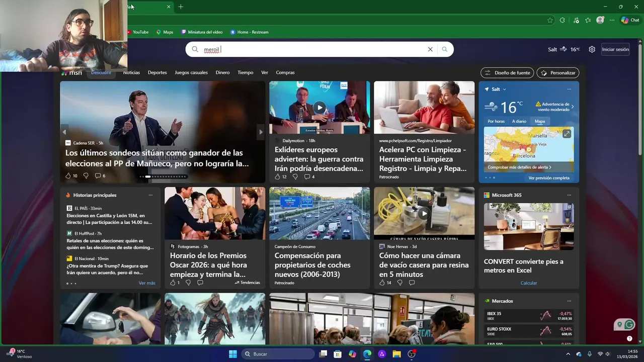
Task: Open Ver previsión completa link
Action: tap(549, 177)
